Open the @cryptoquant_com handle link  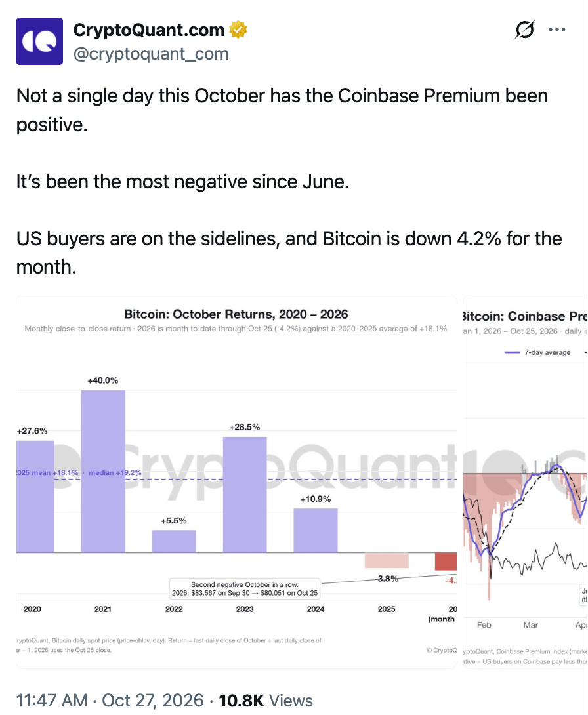tap(151, 54)
